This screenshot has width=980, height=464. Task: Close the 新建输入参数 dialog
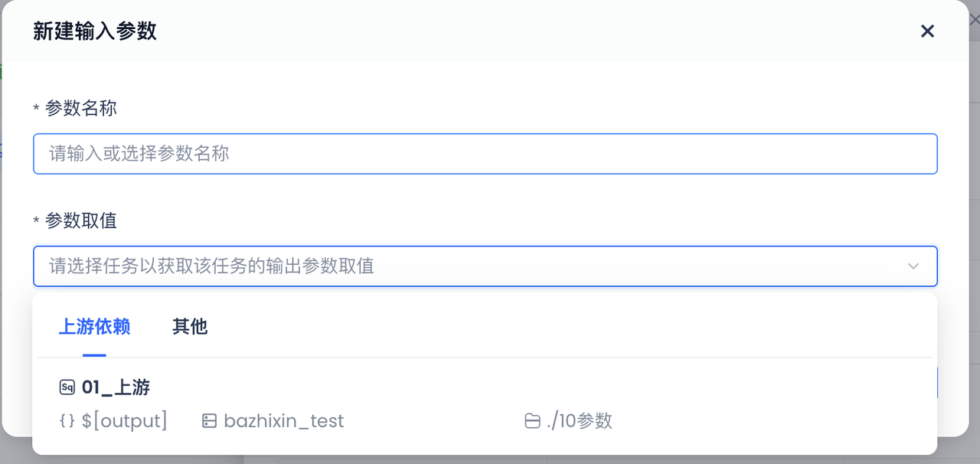pyautogui.click(x=927, y=31)
